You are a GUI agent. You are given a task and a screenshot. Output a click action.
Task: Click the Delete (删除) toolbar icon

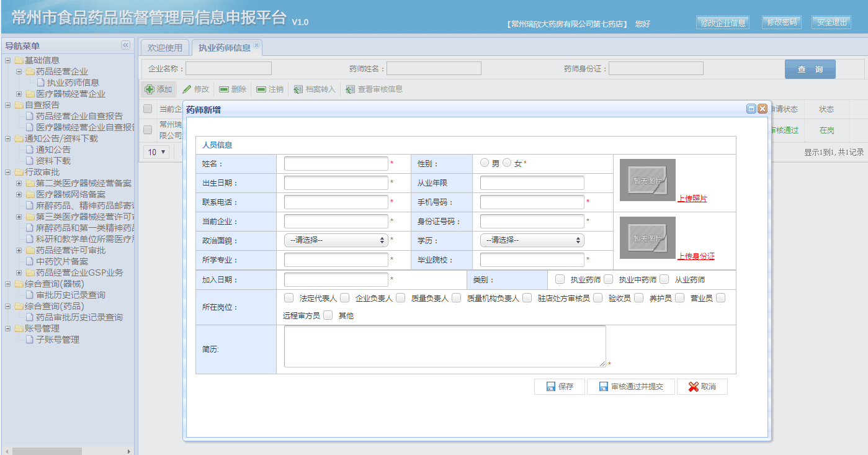click(224, 89)
